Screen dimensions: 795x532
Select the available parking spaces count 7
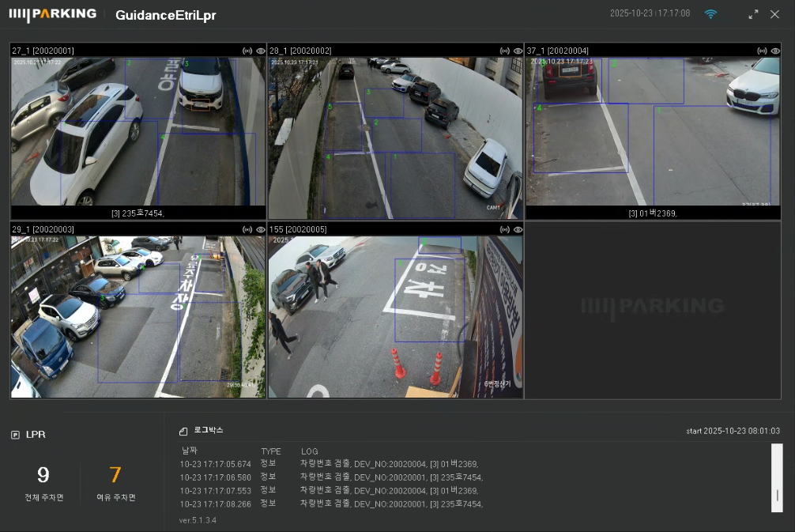pyautogui.click(x=115, y=474)
